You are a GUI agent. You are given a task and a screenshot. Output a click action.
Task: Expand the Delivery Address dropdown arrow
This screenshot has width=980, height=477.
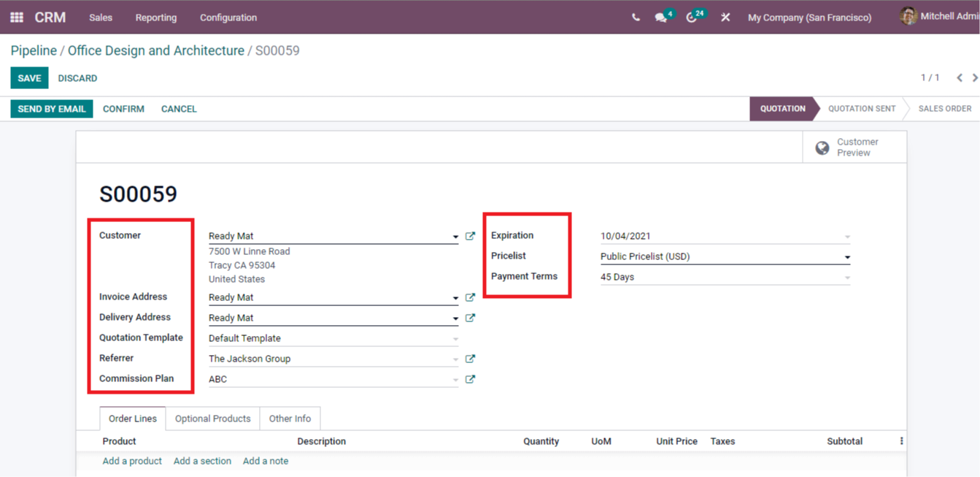pyautogui.click(x=455, y=319)
